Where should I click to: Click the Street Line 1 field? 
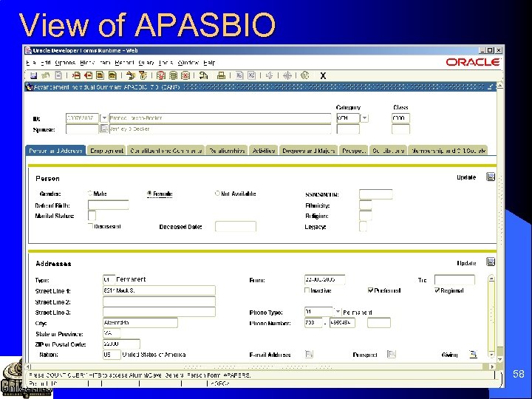tap(159, 290)
